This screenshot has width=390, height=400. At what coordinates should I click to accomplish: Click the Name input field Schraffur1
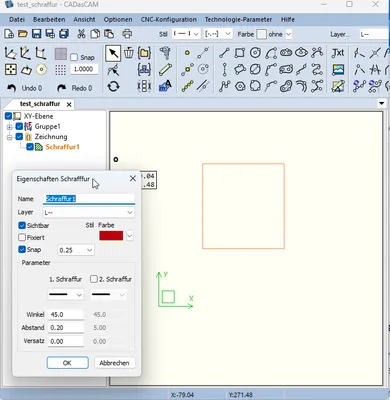tap(89, 199)
